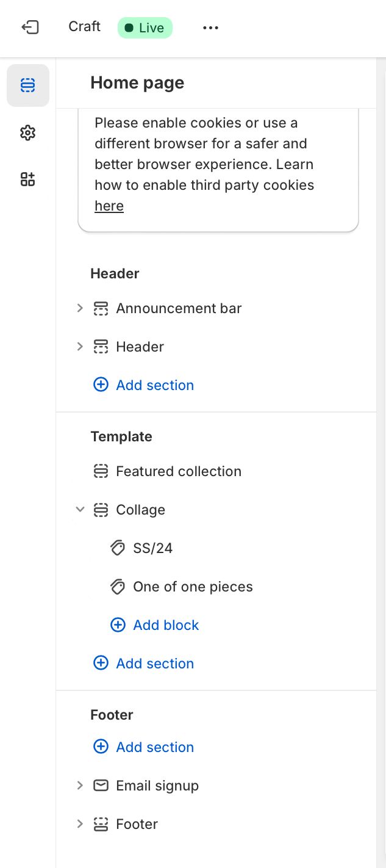Image resolution: width=386 pixels, height=868 pixels.
Task: Click the Featured collection section icon
Action: click(101, 471)
